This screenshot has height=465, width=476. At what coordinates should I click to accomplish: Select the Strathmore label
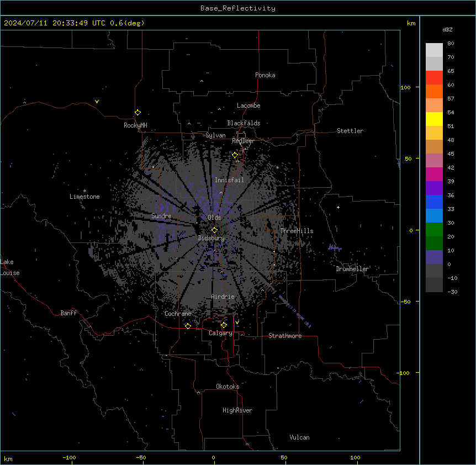(285, 336)
